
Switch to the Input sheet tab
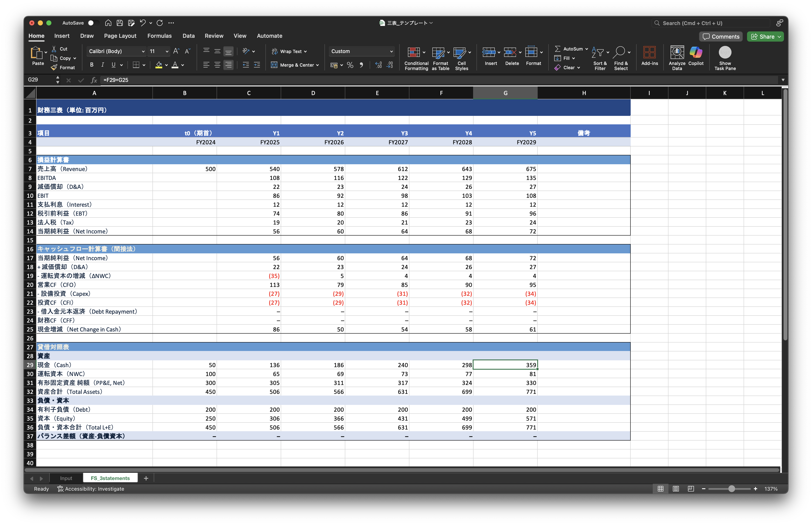click(x=66, y=478)
